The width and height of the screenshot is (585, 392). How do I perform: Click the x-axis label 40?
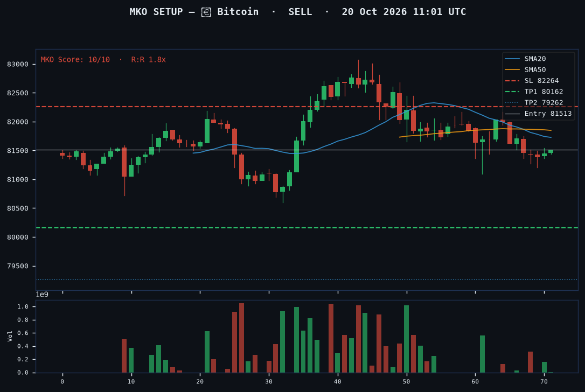click(x=338, y=382)
